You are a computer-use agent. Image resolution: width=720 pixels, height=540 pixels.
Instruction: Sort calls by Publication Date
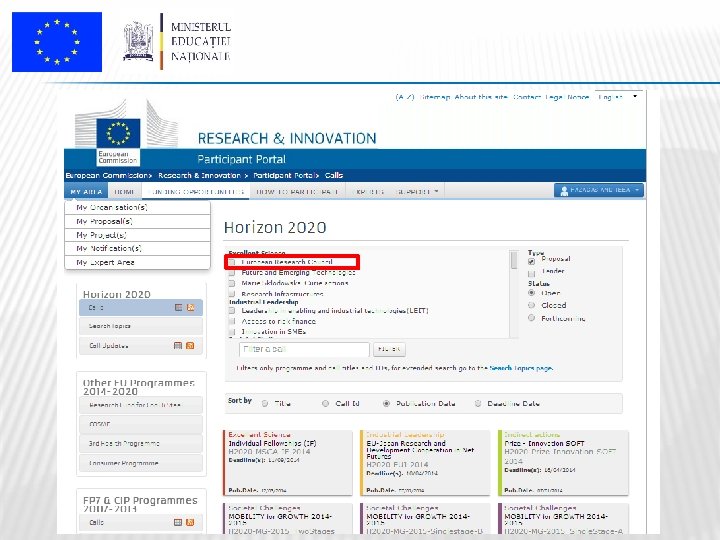(x=387, y=404)
